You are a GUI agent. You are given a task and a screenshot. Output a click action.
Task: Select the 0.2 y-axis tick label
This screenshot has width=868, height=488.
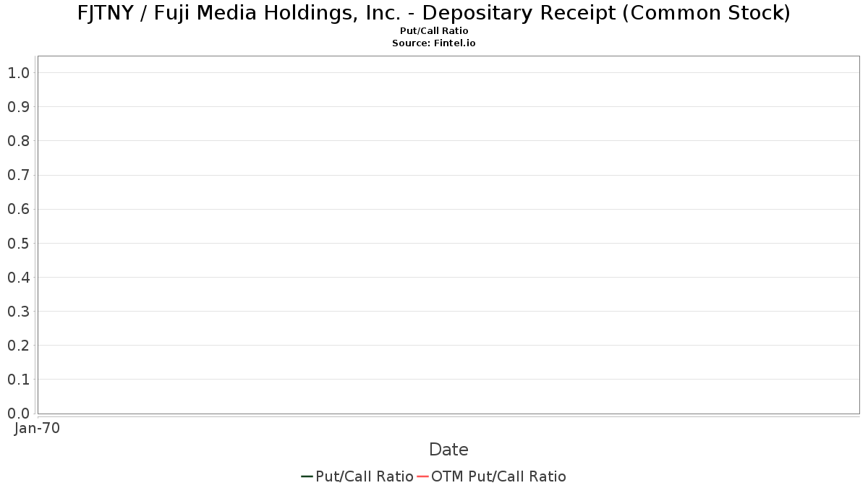pyautogui.click(x=19, y=346)
